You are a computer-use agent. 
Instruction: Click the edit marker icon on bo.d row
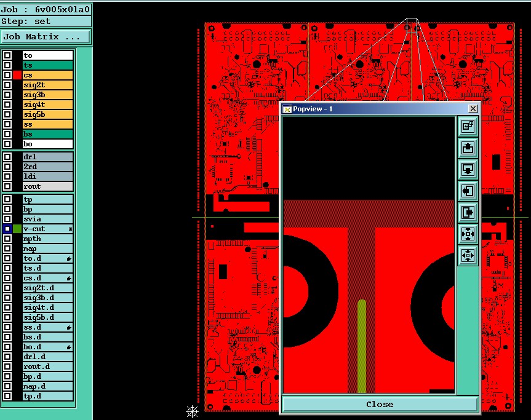point(69,347)
